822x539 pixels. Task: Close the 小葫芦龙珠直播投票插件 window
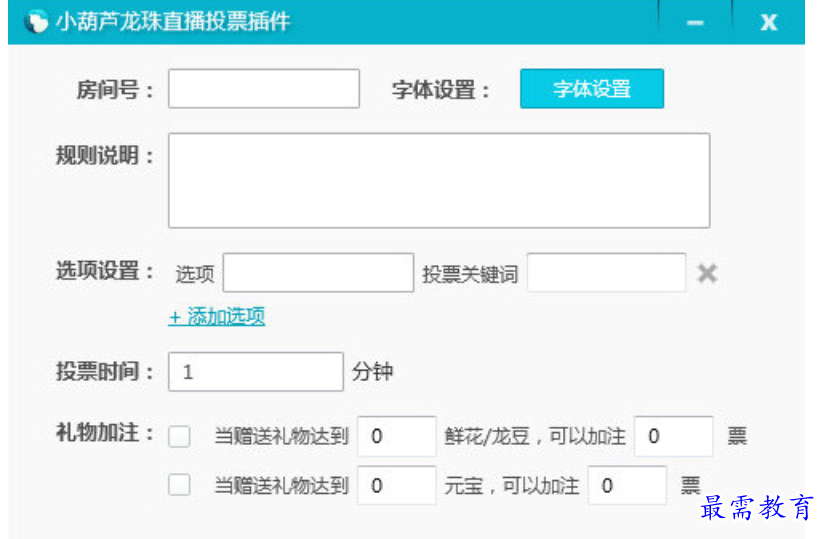click(x=769, y=22)
